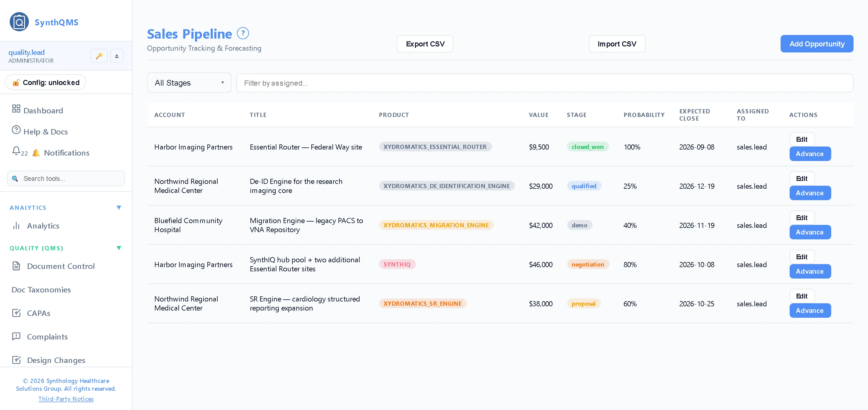Open the Third-Party Notices link
Screen dimensions: 868x410
(66, 399)
